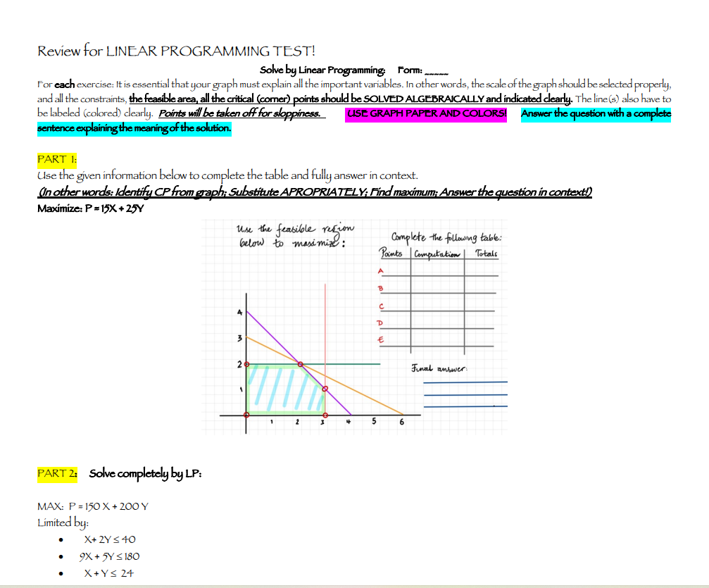709x588 pixels.
Task: Select the red label A in the Points column
Action: coord(379,271)
